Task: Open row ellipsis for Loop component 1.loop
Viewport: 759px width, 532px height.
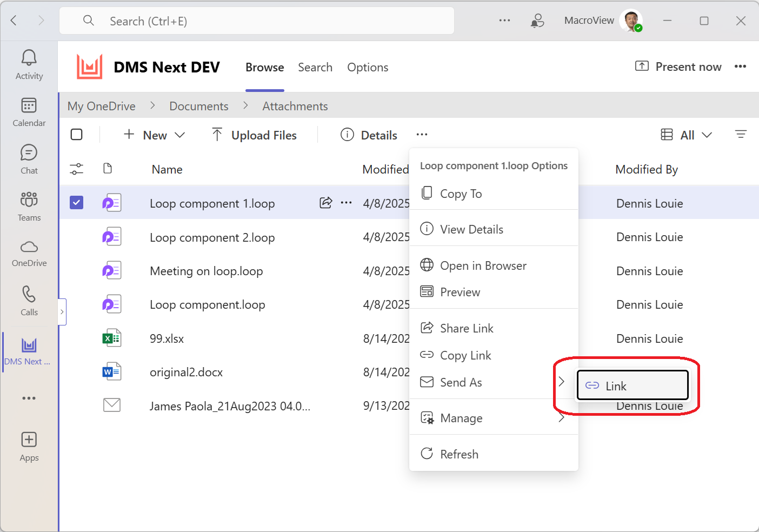Action: [347, 203]
